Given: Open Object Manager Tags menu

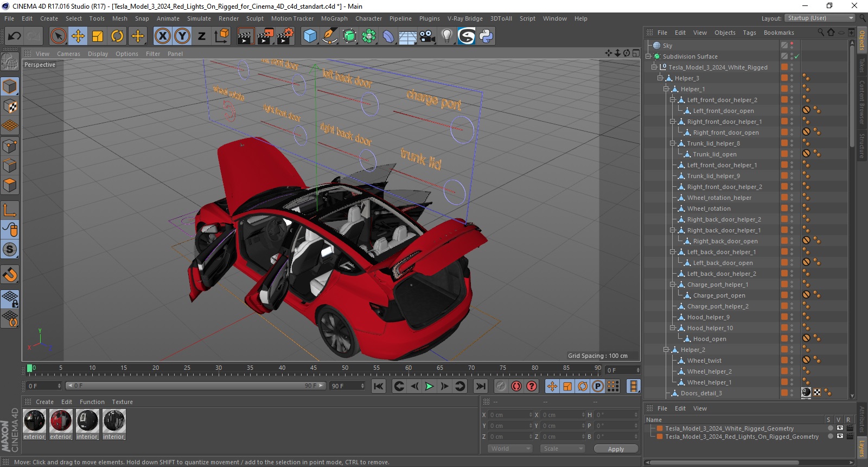Looking at the screenshot, I should 749,33.
